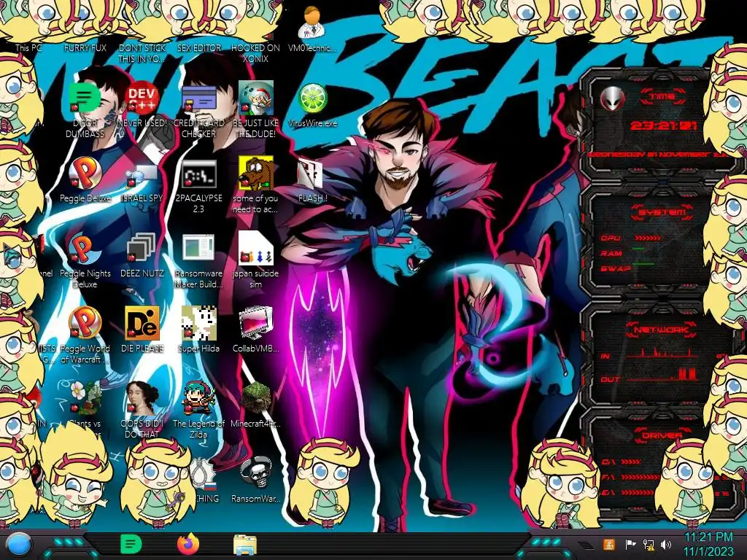Click the HOOKED ON XONIX desktop label
The width and height of the screenshot is (747, 560).
click(x=255, y=53)
